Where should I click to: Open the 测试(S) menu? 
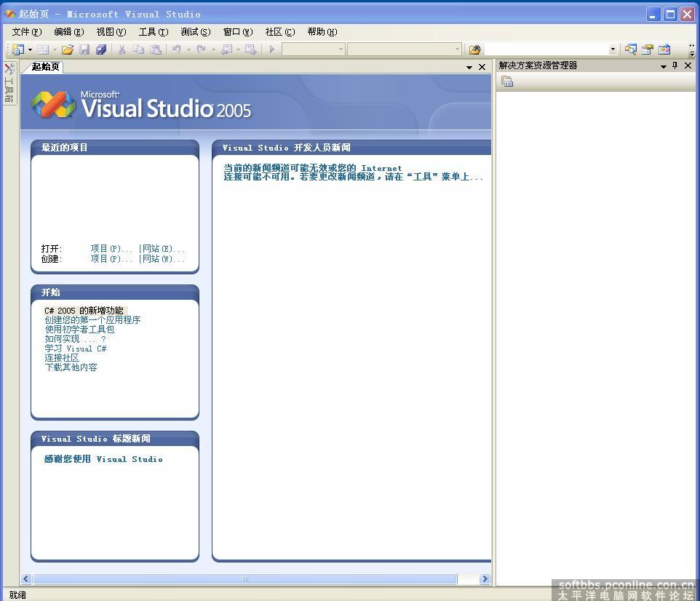(196, 32)
